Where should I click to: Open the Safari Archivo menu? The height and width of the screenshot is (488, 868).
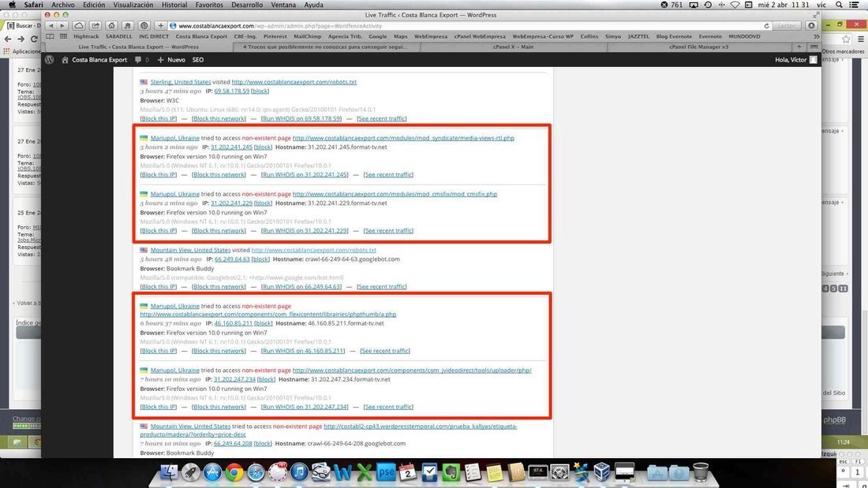click(x=63, y=5)
